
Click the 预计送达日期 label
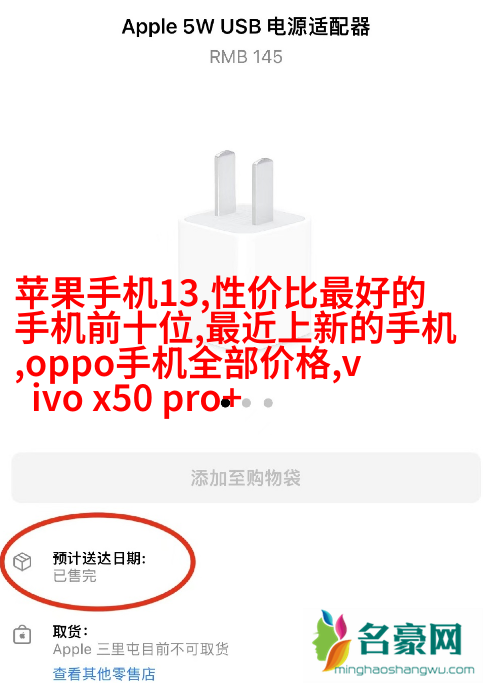pos(99,558)
